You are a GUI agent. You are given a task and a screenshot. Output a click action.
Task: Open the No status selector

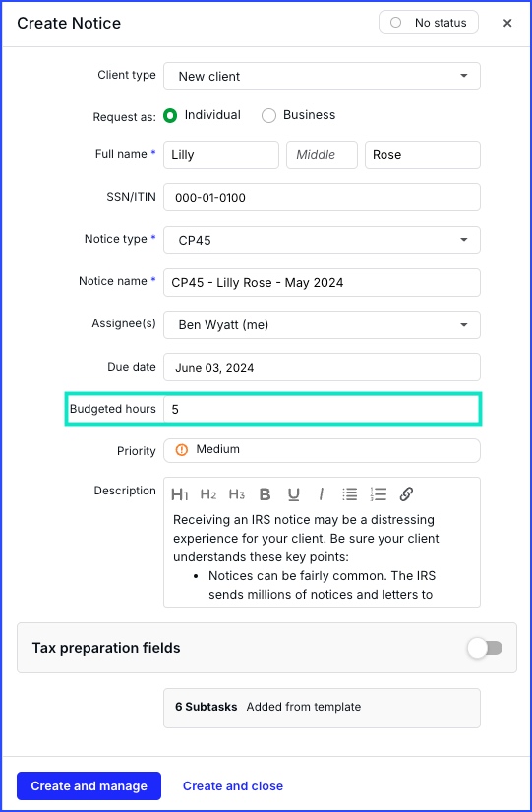pos(429,23)
